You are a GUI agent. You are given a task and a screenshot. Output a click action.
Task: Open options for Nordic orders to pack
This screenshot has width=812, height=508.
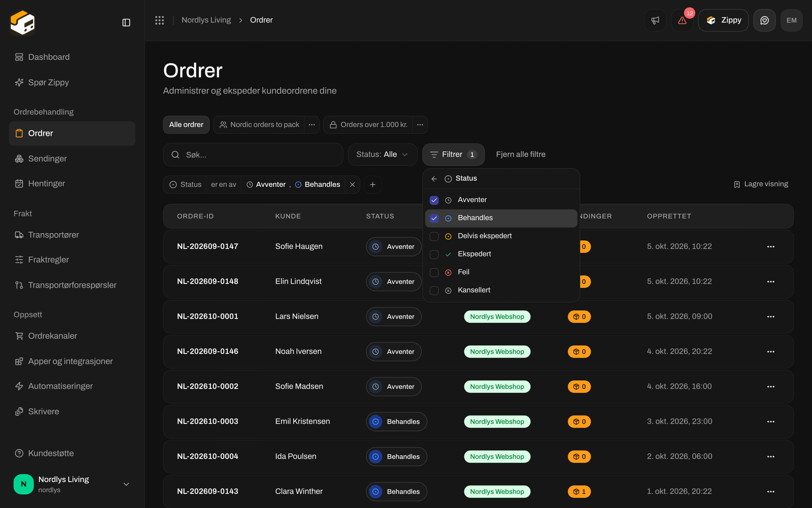[x=312, y=125]
